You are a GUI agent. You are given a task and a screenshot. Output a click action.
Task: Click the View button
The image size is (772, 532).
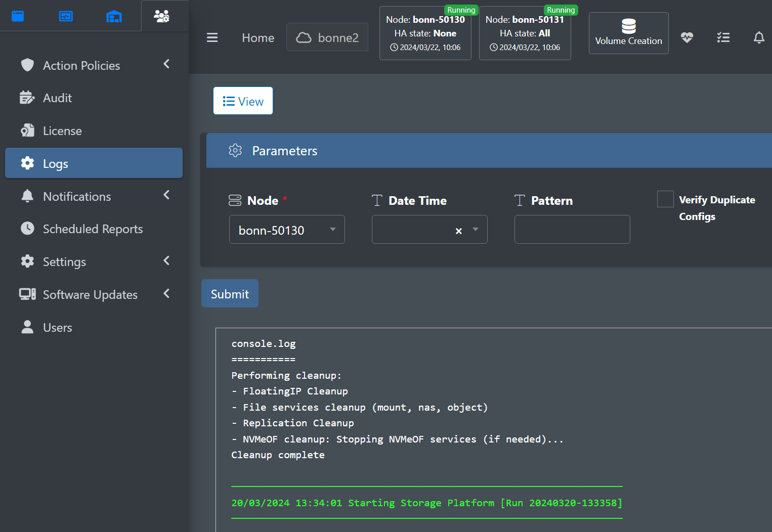click(x=243, y=101)
